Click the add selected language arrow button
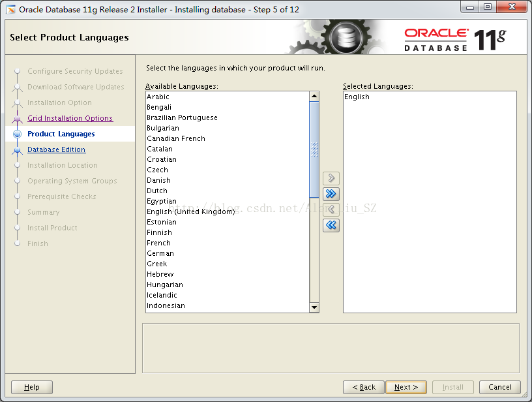 [331, 178]
